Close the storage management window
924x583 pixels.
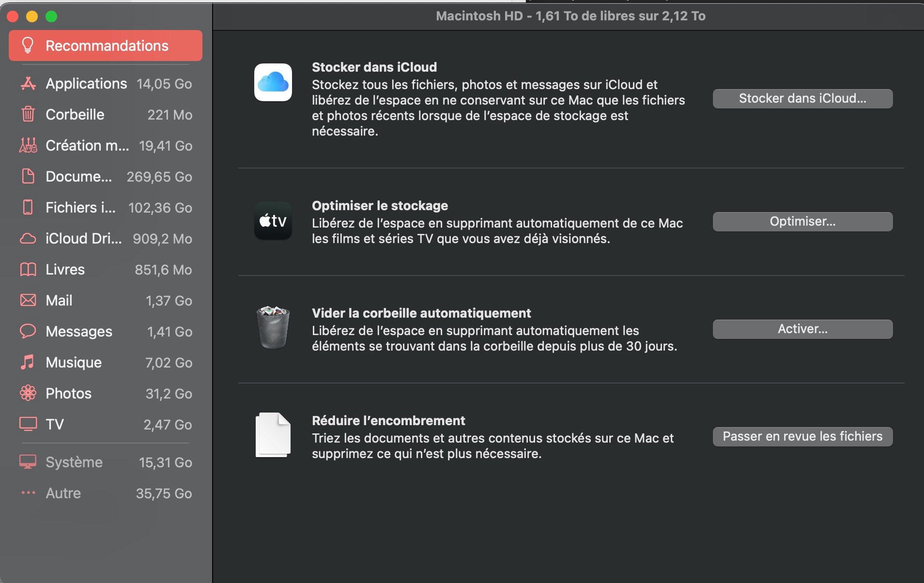point(13,16)
